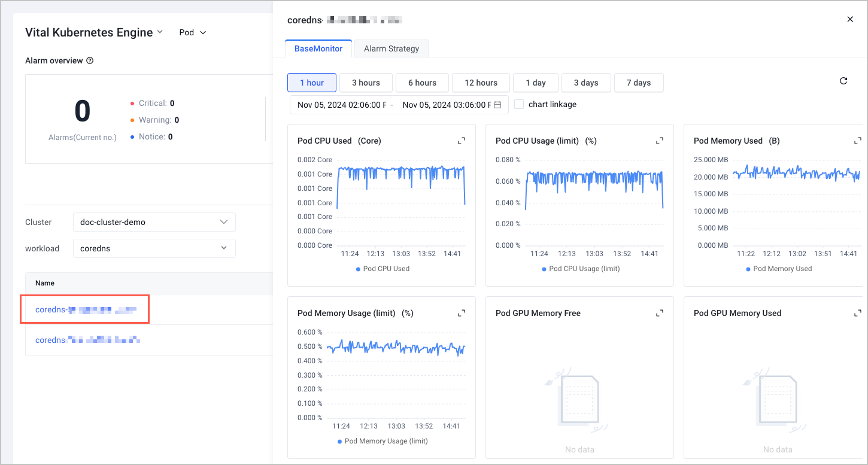Image resolution: width=868 pixels, height=465 pixels.
Task: Enable the chart linkage checkbox
Action: pyautogui.click(x=519, y=104)
